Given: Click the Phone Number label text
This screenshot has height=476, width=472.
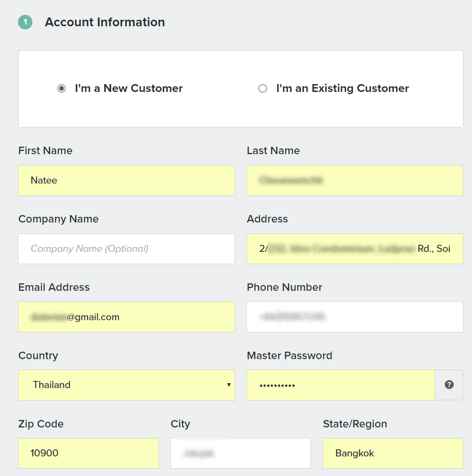Looking at the screenshot, I should [x=285, y=287].
